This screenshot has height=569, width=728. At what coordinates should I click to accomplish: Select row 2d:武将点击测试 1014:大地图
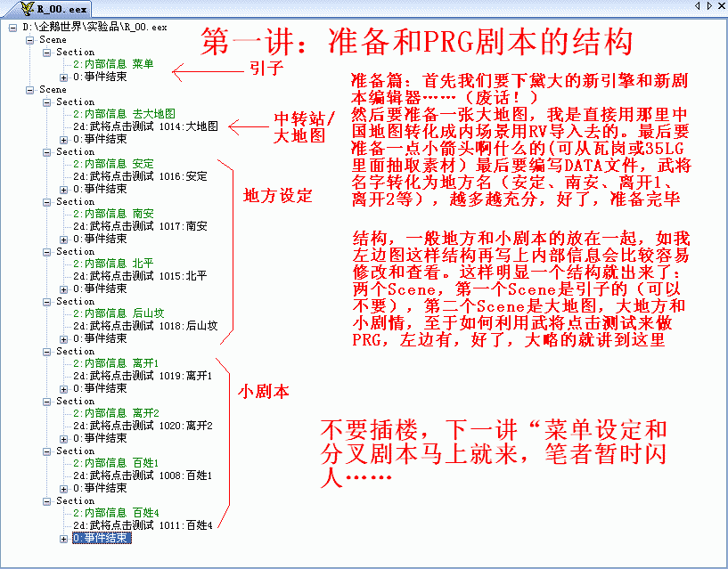pyautogui.click(x=145, y=126)
